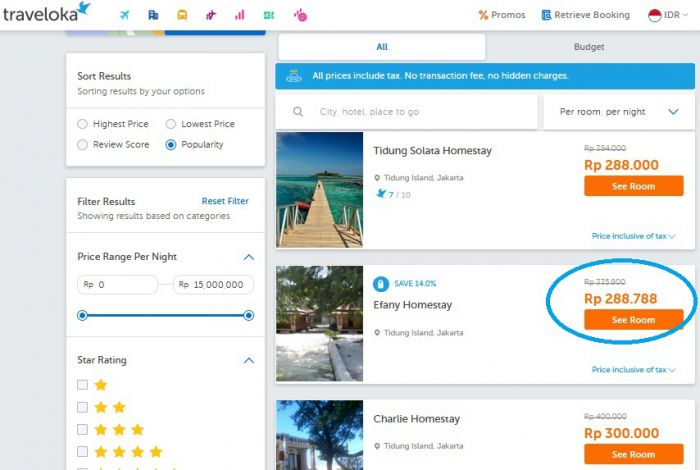The height and width of the screenshot is (470, 700).
Task: Click location pin of Charlie Homestay
Action: point(377,446)
